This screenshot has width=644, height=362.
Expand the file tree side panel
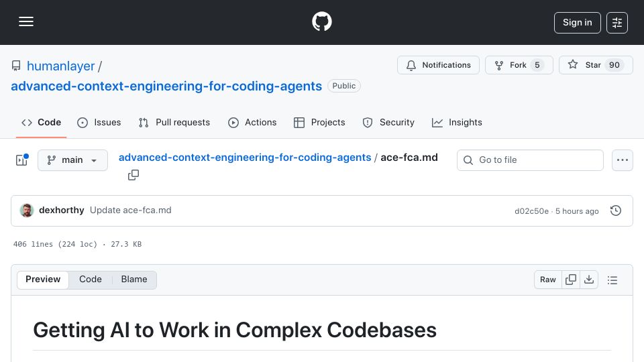[21, 160]
